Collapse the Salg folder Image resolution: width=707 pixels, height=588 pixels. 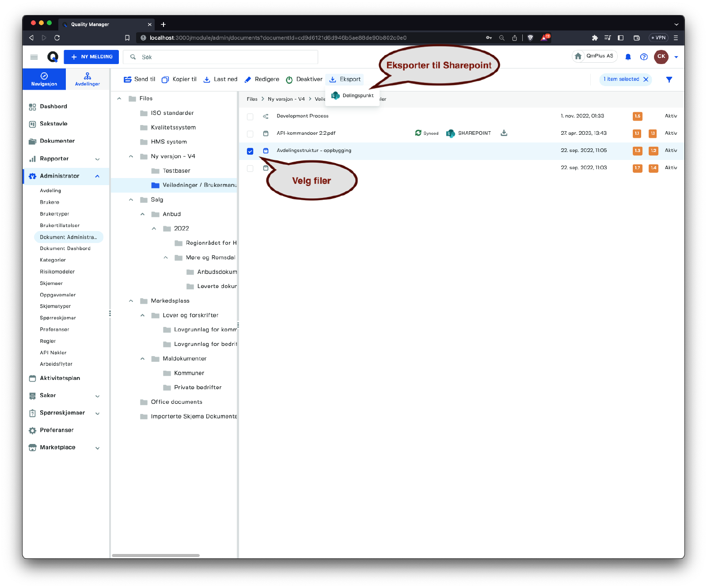click(131, 200)
